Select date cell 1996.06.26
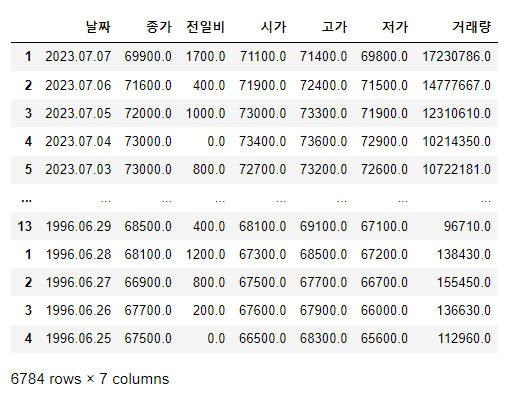527x395 pixels. 78,310
